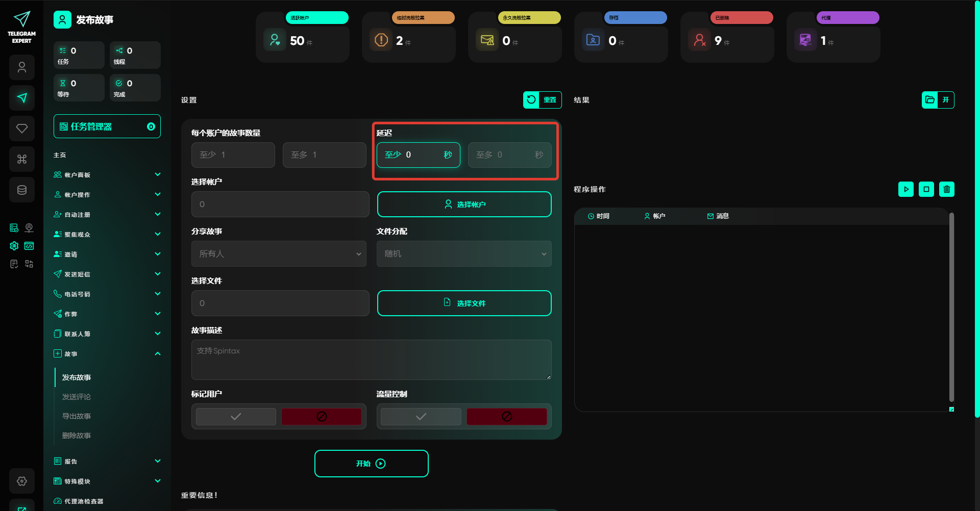This screenshot has height=511, width=980.
Task: Click the 开始 start button
Action: pyautogui.click(x=371, y=464)
